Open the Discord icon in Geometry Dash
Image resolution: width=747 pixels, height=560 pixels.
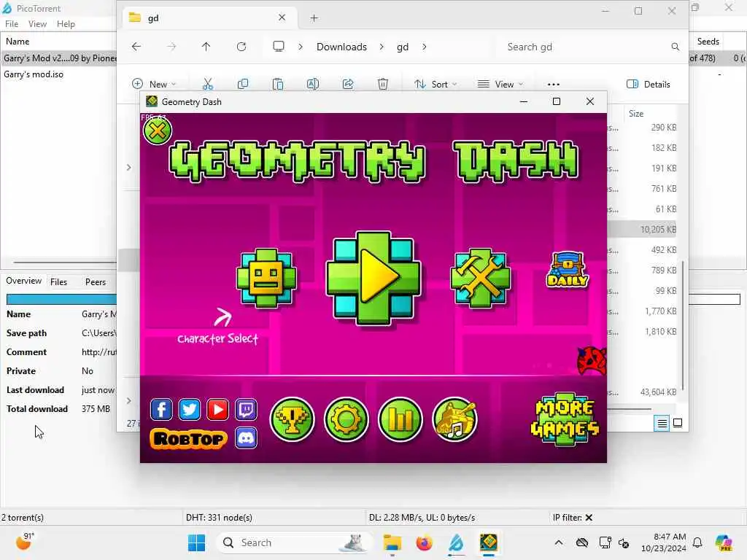click(247, 438)
